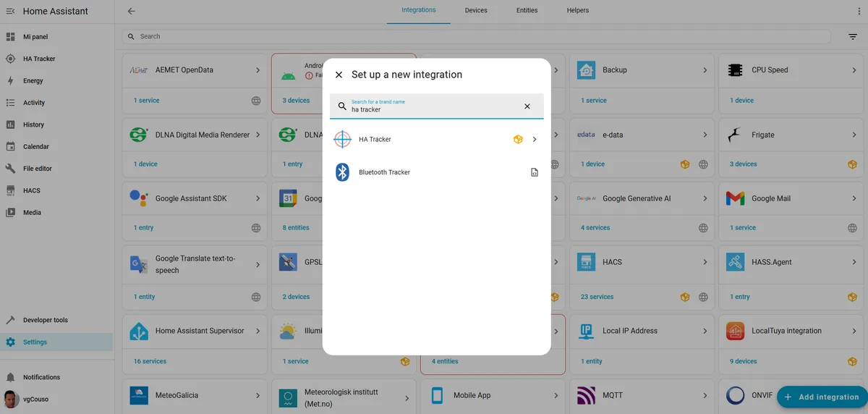Select Bluetooth Tracker integration in results

click(436, 172)
